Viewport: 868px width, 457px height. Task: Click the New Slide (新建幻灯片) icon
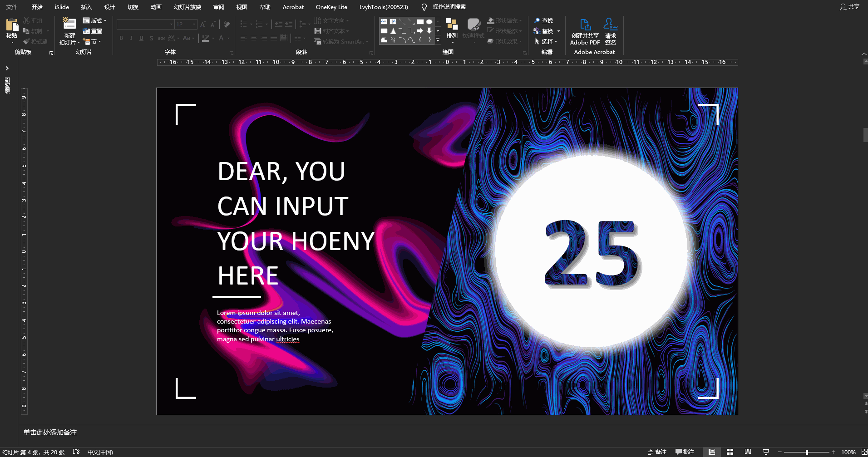69,24
